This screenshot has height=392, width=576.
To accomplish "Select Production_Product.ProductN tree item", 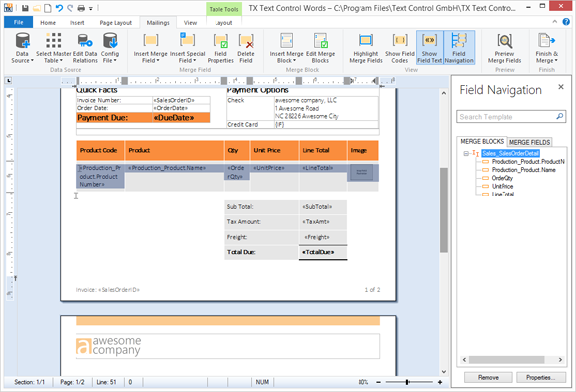I will point(528,162).
